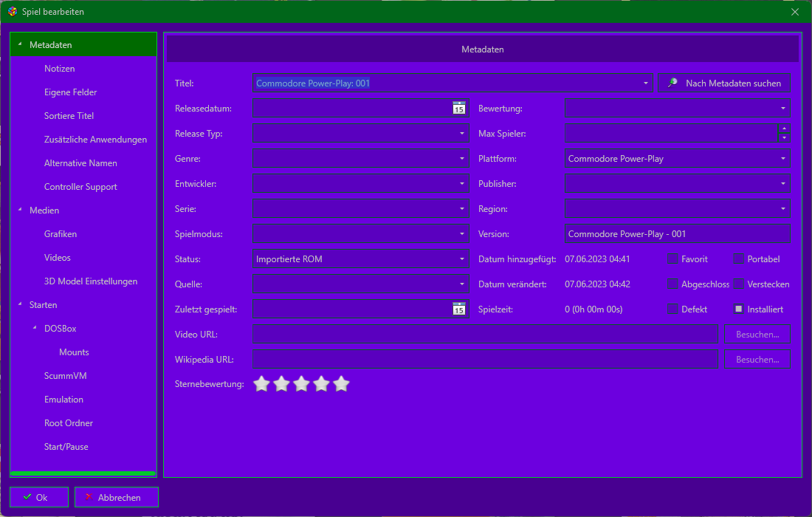The height and width of the screenshot is (517, 812).
Task: Enable the Portabel checkbox
Action: [x=738, y=259]
